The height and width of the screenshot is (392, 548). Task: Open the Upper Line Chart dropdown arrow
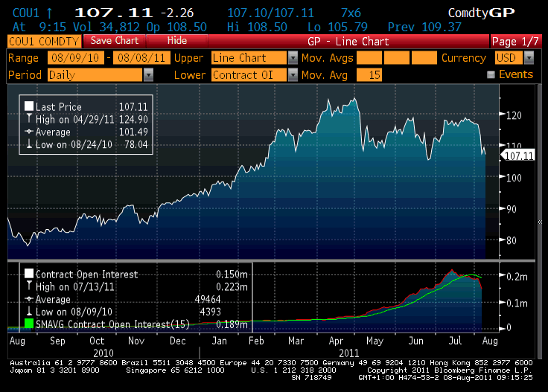(293, 58)
